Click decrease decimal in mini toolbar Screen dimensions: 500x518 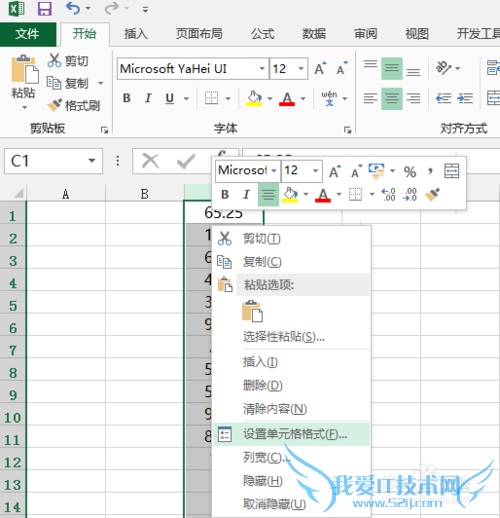pos(410,194)
